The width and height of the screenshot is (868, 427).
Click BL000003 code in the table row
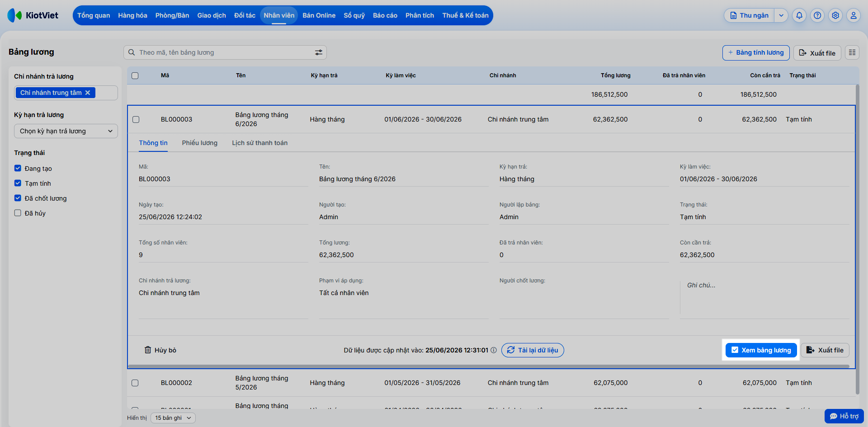pos(176,119)
